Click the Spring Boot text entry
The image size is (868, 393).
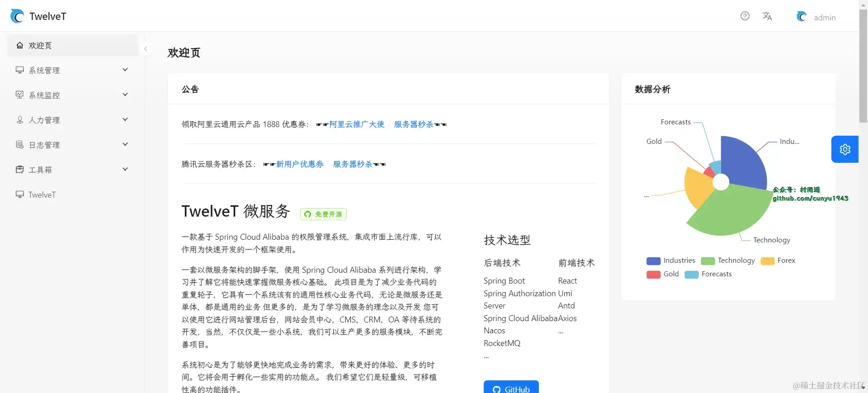(x=504, y=281)
